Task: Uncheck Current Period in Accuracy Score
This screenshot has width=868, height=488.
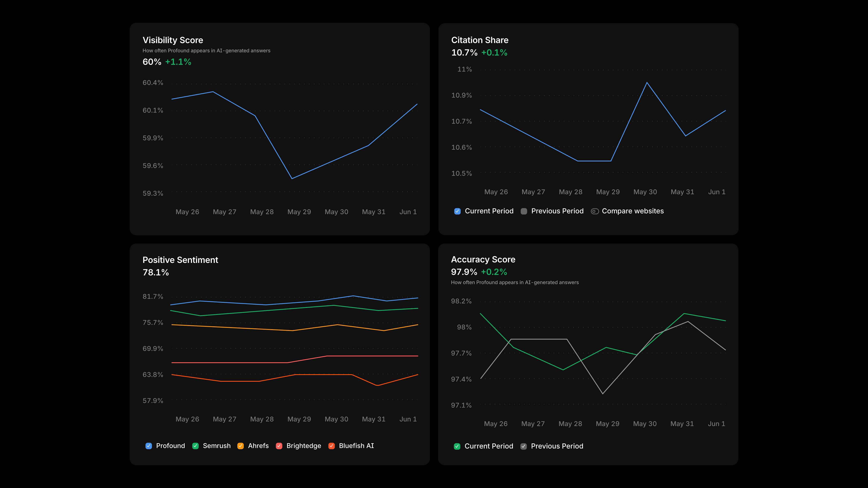Action: 457,446
